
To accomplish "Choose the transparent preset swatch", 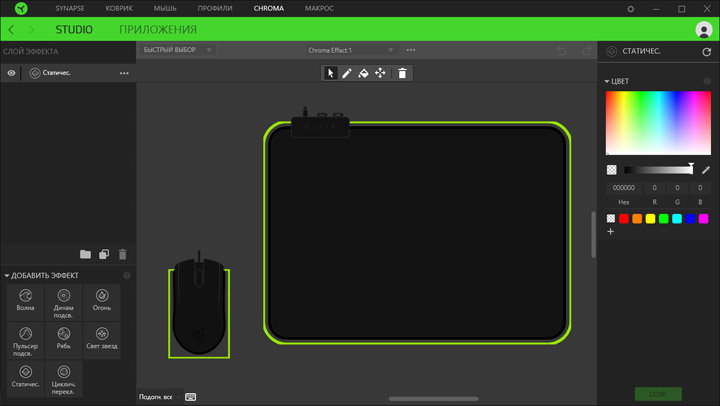I will (611, 219).
